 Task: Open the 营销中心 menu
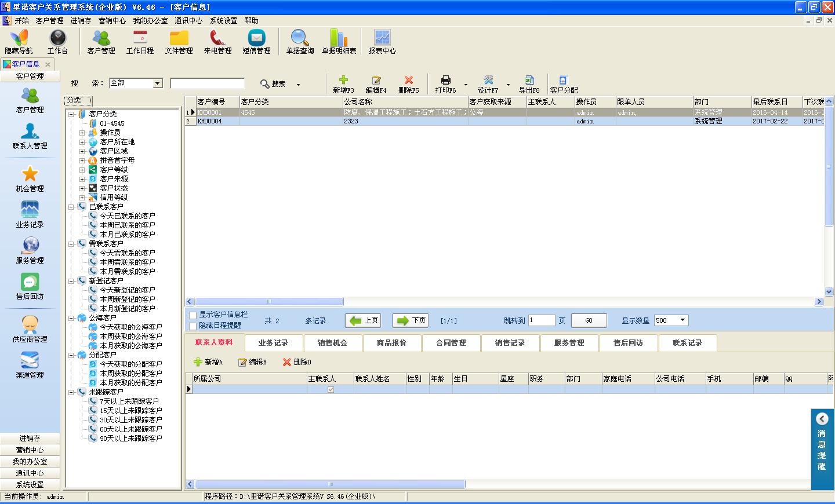[112, 21]
